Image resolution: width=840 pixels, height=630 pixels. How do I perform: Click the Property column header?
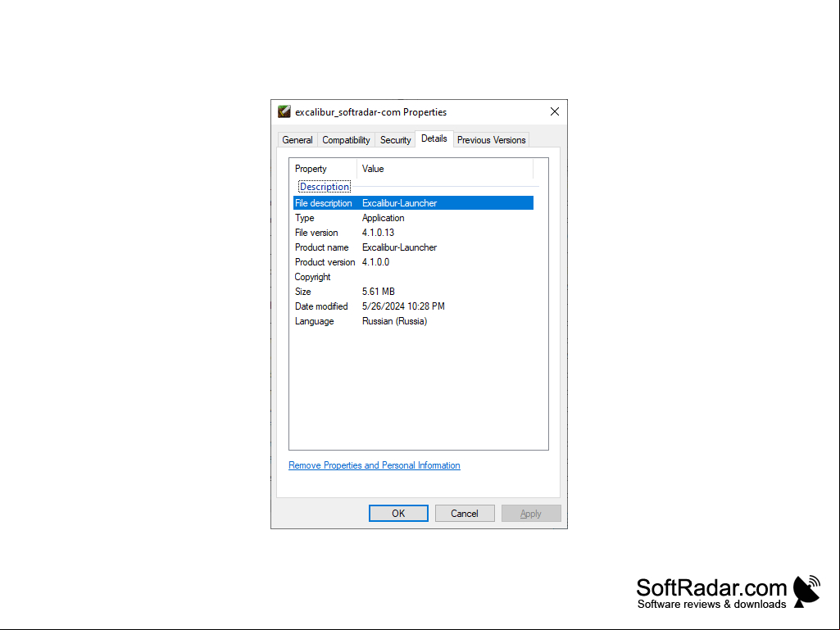pyautogui.click(x=323, y=169)
